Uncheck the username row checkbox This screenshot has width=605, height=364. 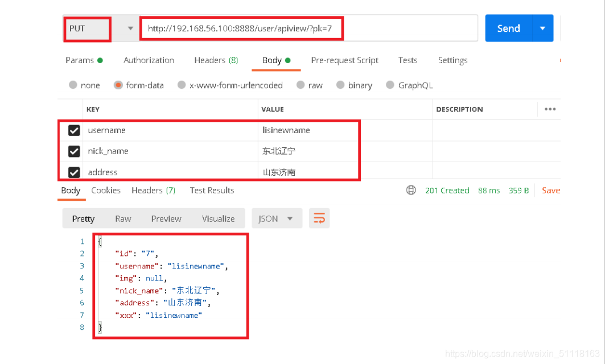click(74, 130)
